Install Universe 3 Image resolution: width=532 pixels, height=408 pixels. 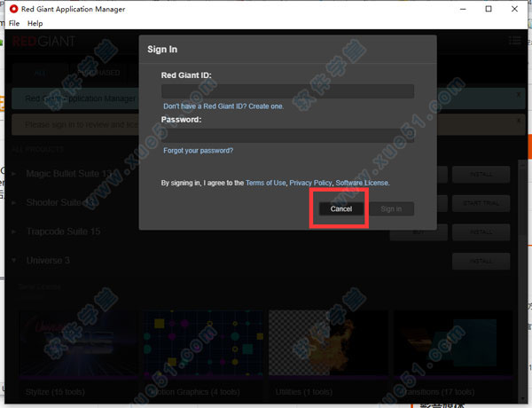(481, 261)
